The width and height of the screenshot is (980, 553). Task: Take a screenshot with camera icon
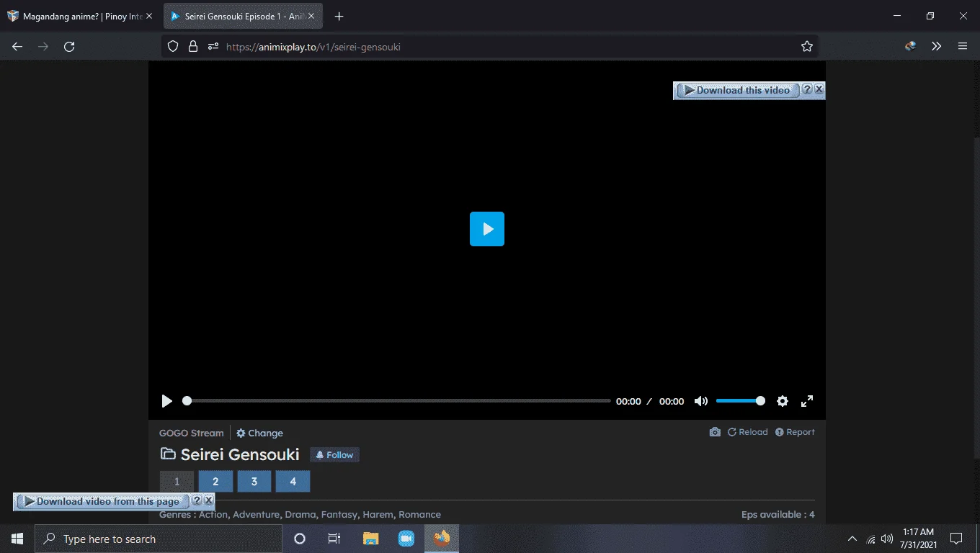(715, 432)
